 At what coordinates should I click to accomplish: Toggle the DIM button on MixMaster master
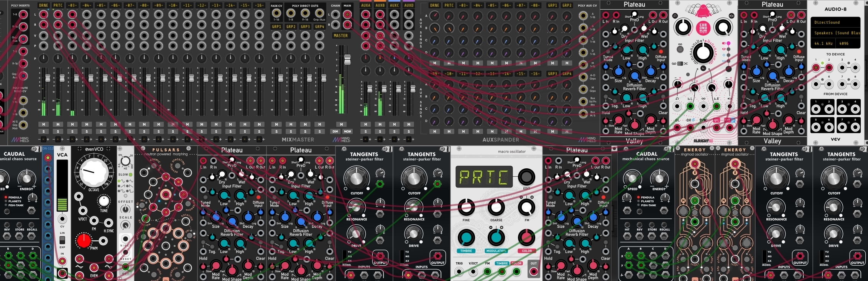[335, 131]
